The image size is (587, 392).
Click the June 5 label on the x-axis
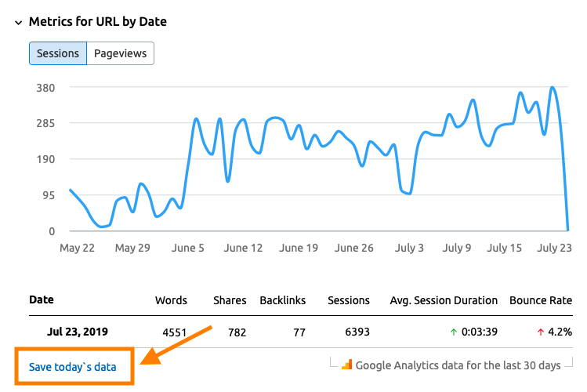[x=187, y=248]
